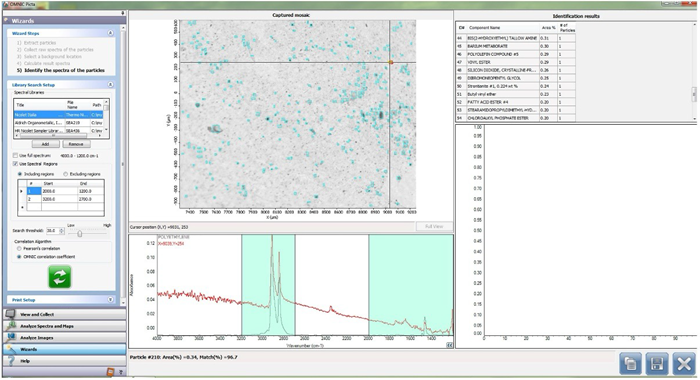Viewport: 700px width, 380px height.
Task: Click the Search threshold value field
Action: tap(52, 231)
